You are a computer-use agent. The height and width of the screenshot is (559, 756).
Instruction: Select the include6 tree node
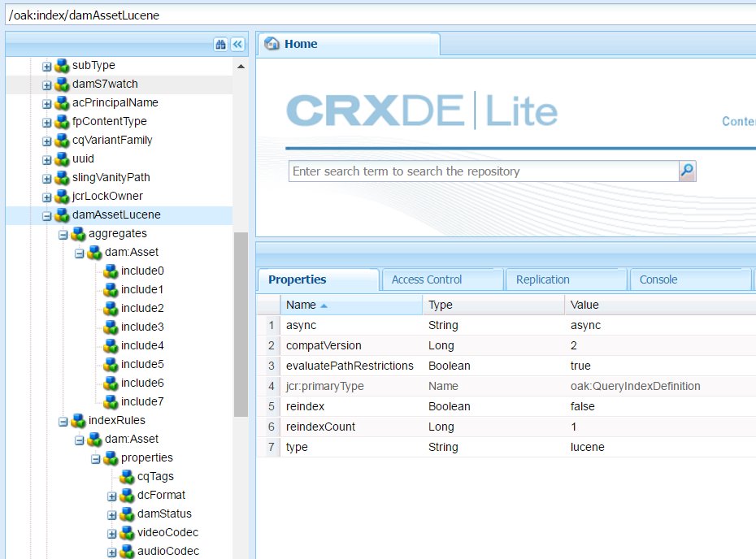(142, 383)
